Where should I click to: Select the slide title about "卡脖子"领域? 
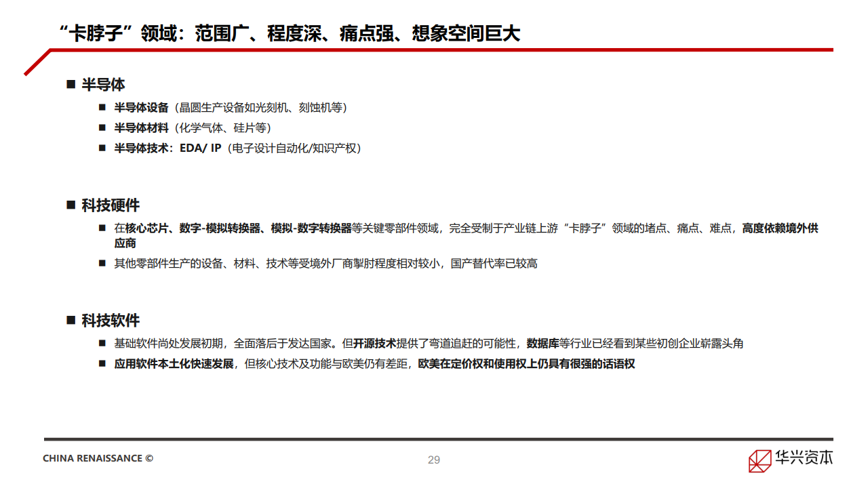click(290, 33)
